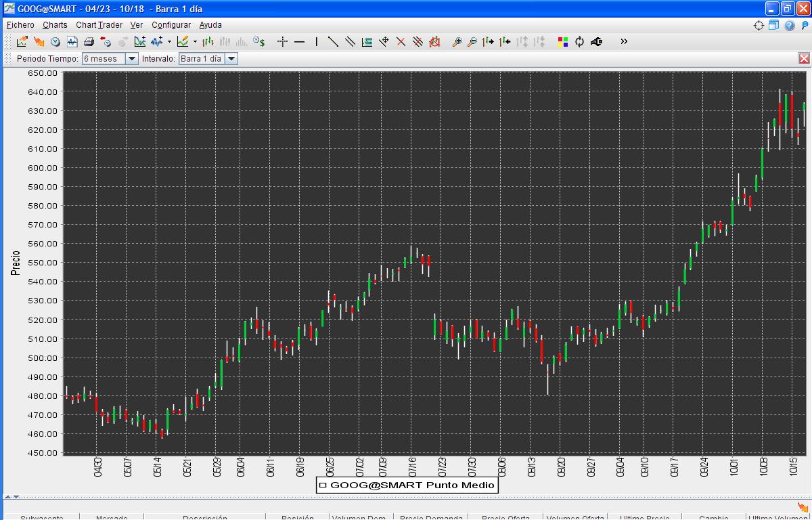The width and height of the screenshot is (812, 520).
Task: Zoom out with the magnifier minus icon
Action: click(472, 41)
